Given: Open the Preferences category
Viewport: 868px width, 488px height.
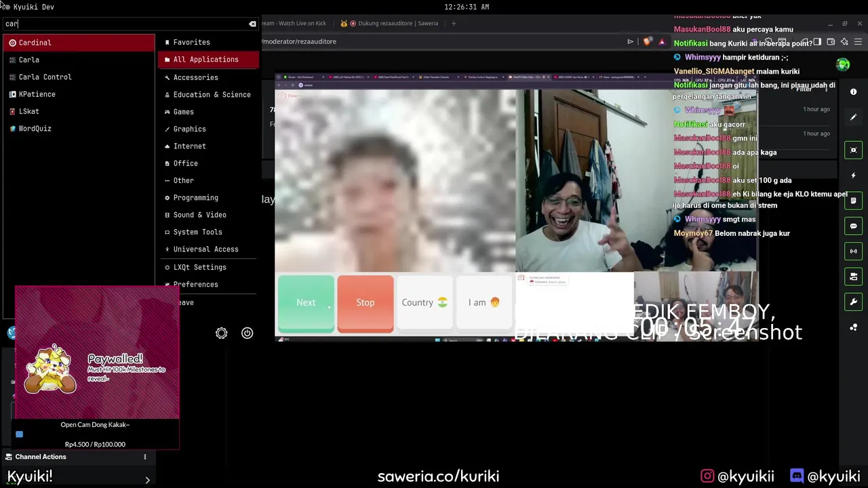Looking at the screenshot, I should coord(208,284).
